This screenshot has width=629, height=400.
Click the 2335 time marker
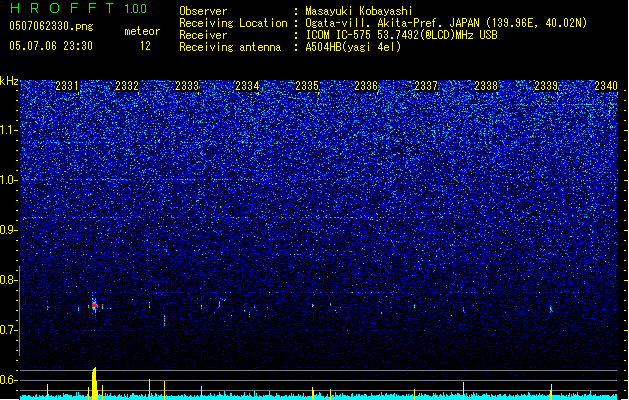(x=307, y=86)
